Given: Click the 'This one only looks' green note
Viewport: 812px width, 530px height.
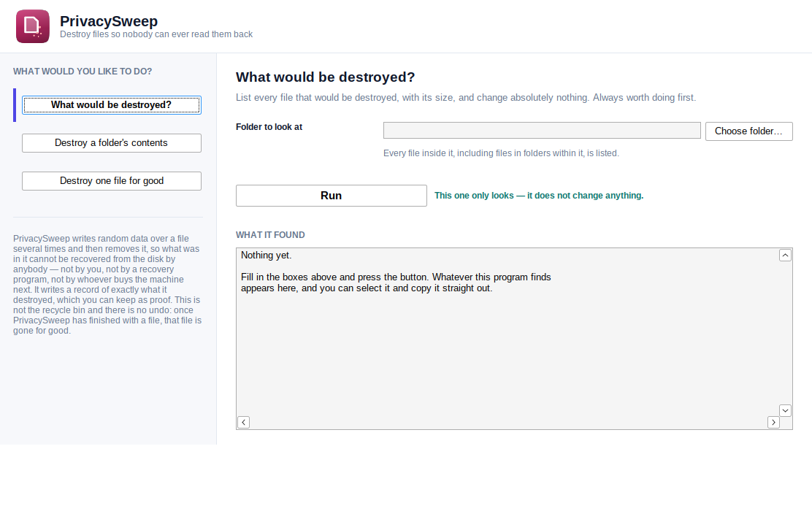Looking at the screenshot, I should coord(539,196).
